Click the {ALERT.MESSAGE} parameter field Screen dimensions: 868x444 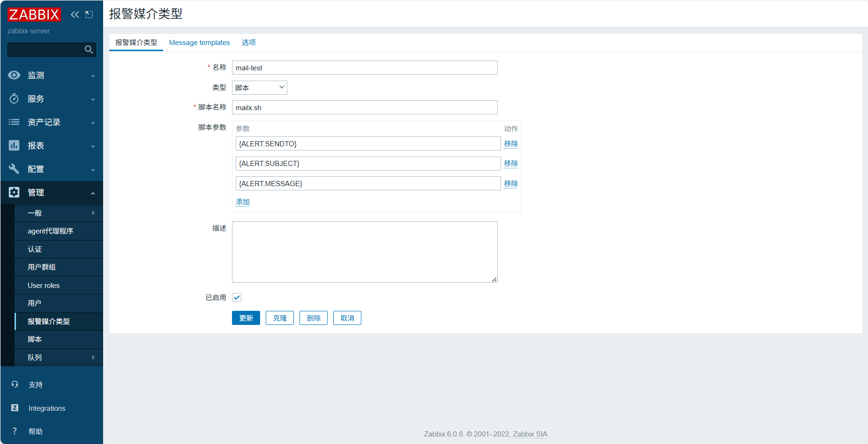click(x=368, y=183)
